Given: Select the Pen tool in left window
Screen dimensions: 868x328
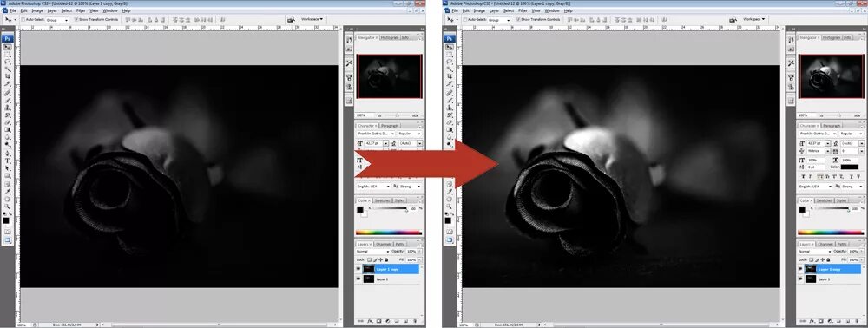Looking at the screenshot, I should (7, 154).
